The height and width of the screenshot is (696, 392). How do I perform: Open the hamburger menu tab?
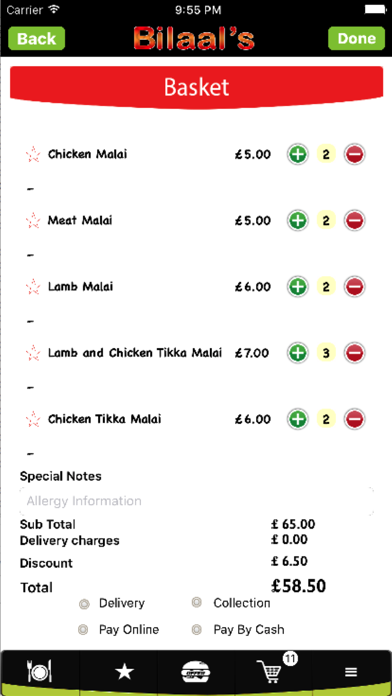(351, 672)
